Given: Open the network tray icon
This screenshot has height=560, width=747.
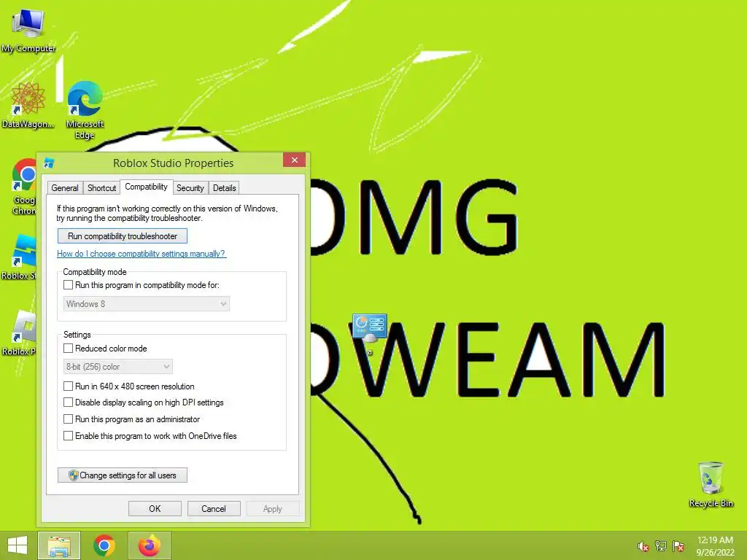Looking at the screenshot, I should [661, 545].
